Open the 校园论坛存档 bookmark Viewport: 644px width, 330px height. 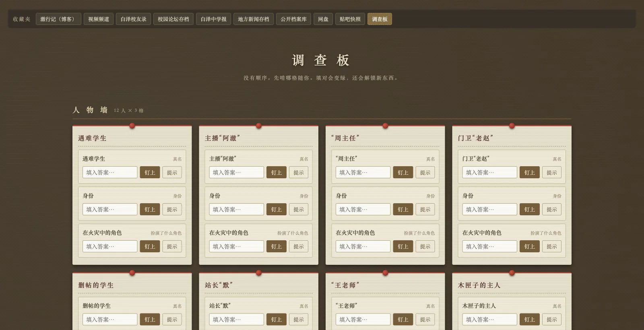tap(173, 19)
